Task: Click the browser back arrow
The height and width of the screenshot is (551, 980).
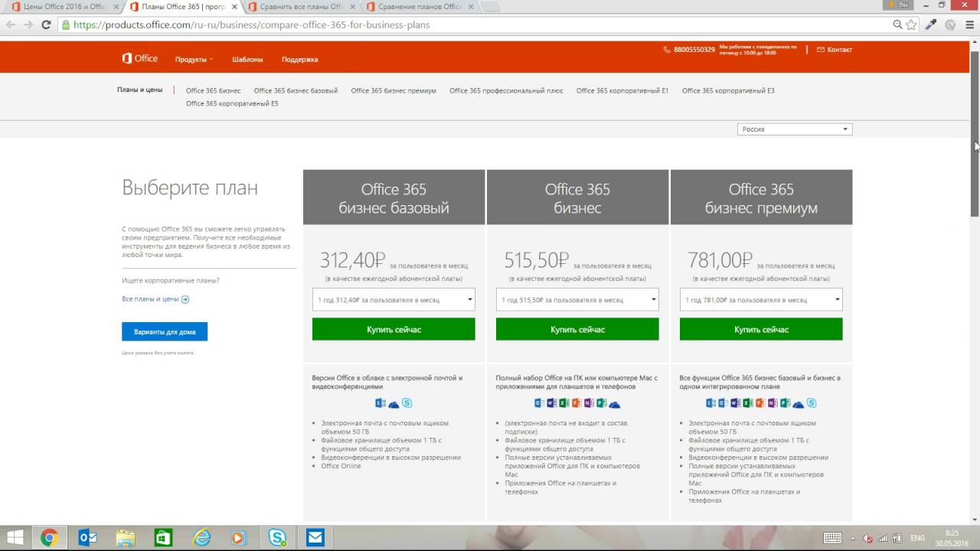Action: (x=10, y=24)
